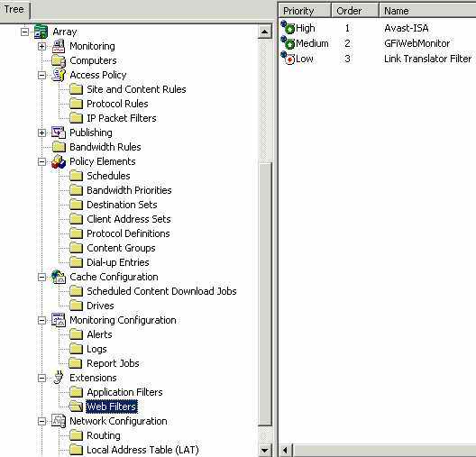Click the Extensions plug icon
This screenshot has height=457, width=476.
pos(59,378)
